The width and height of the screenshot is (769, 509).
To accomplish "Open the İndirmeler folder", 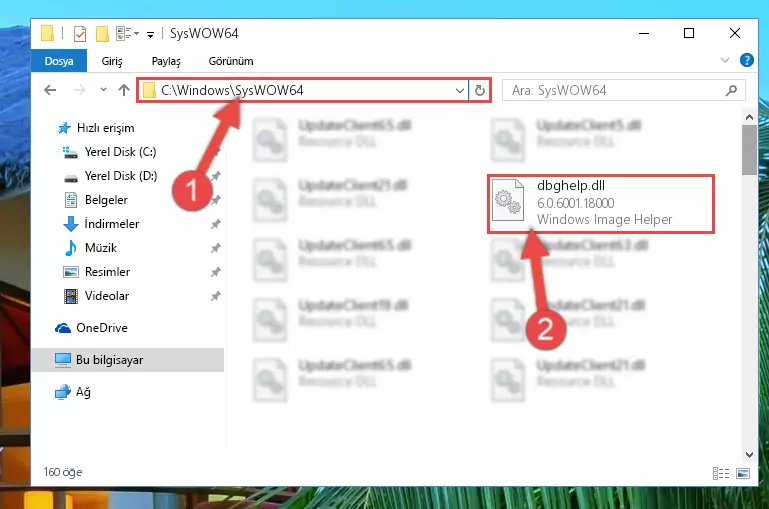I will 112,224.
